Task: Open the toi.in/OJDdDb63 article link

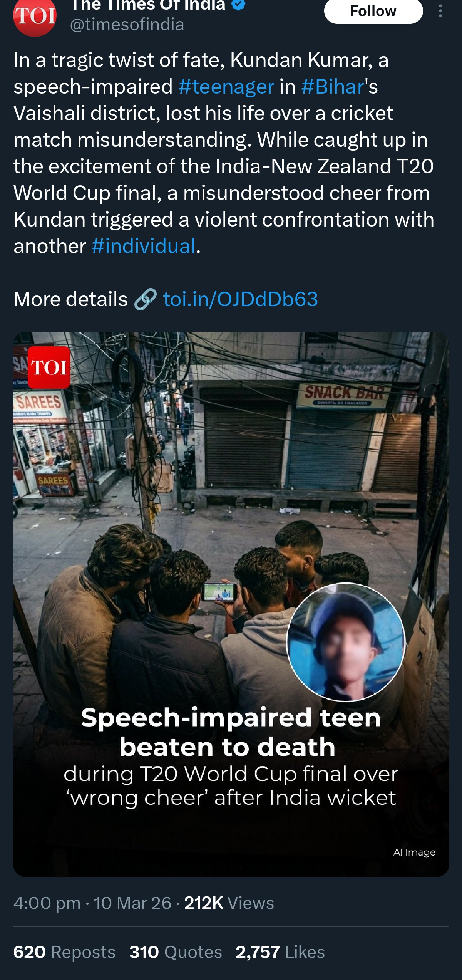Action: tap(241, 299)
